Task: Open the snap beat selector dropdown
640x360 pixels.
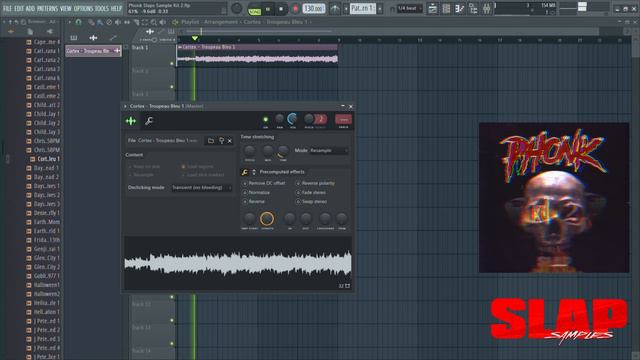Action: point(409,8)
